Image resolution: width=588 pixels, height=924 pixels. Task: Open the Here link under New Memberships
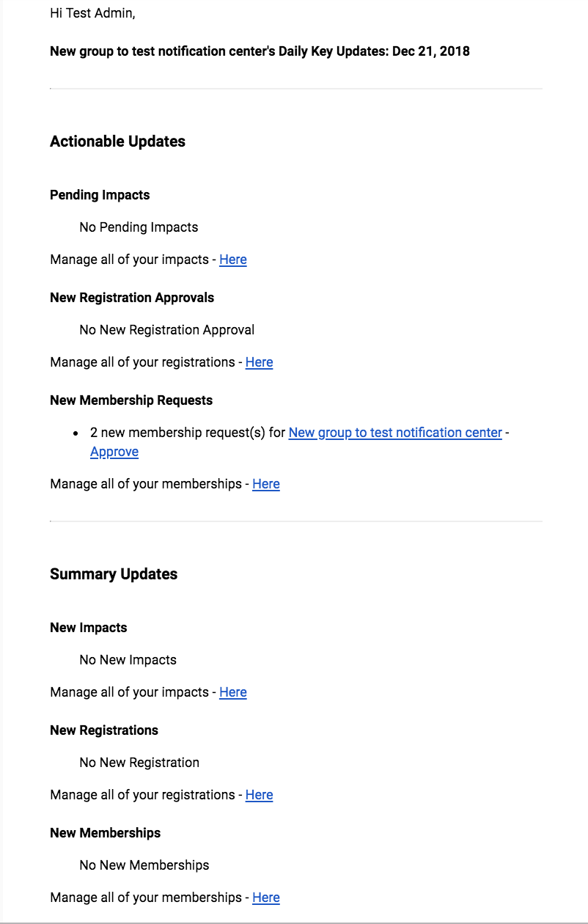(266, 898)
